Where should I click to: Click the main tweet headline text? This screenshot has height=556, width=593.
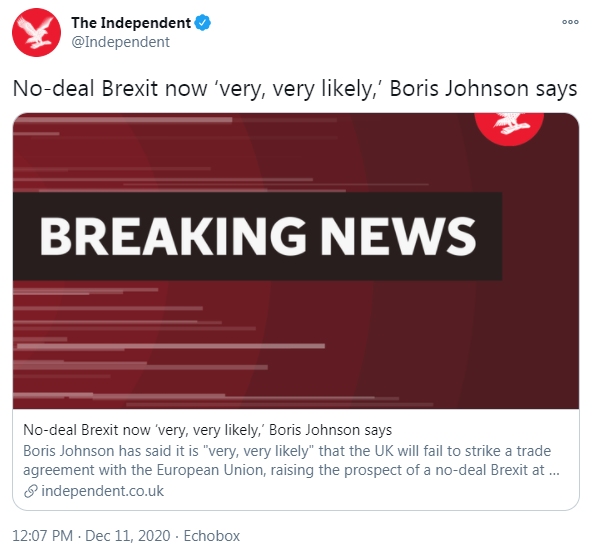tap(295, 89)
